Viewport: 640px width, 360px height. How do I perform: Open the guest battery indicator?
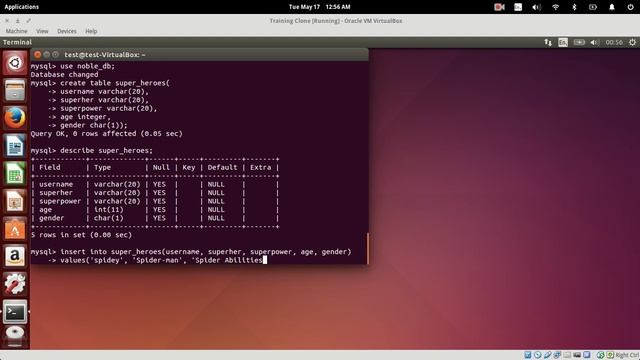579,42
